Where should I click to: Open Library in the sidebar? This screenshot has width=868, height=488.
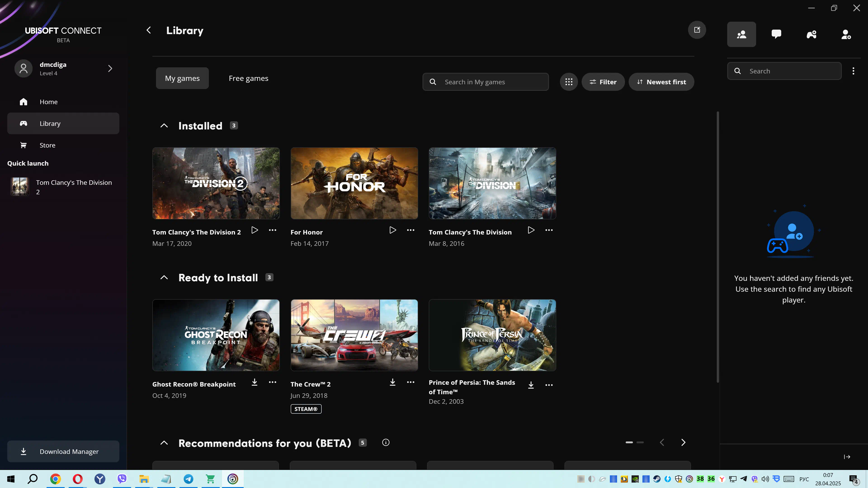click(x=63, y=123)
